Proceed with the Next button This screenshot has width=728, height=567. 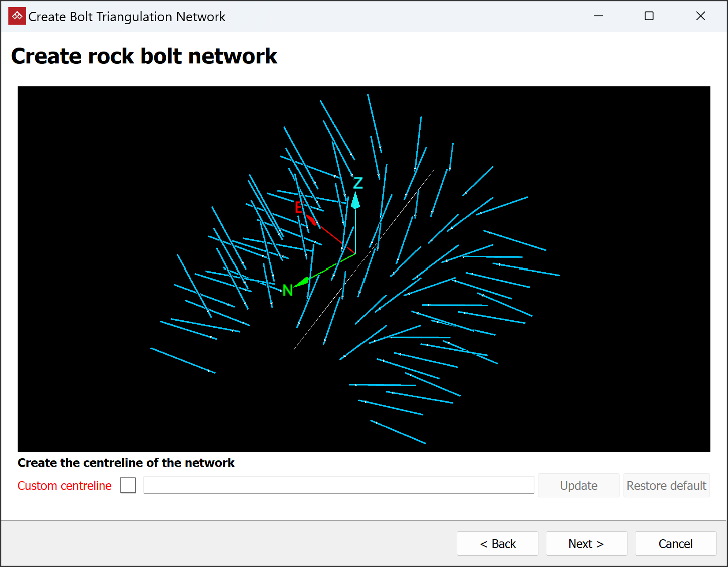[x=586, y=544]
